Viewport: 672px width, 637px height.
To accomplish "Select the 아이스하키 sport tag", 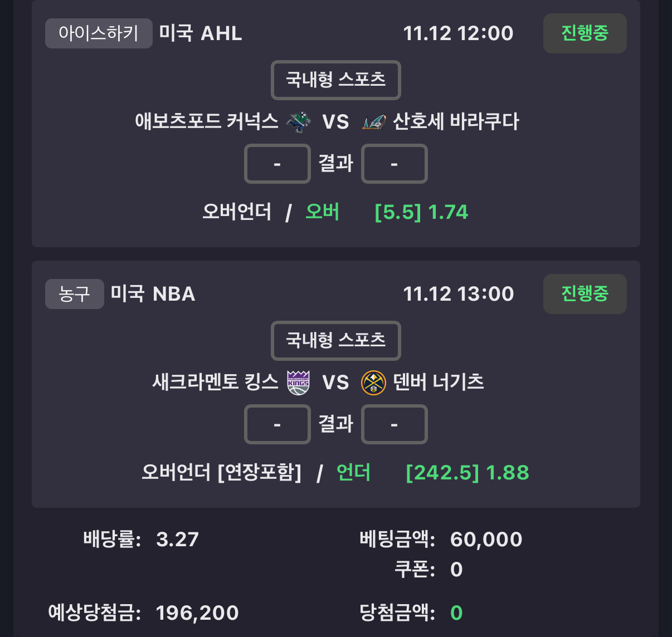I will point(99,33).
